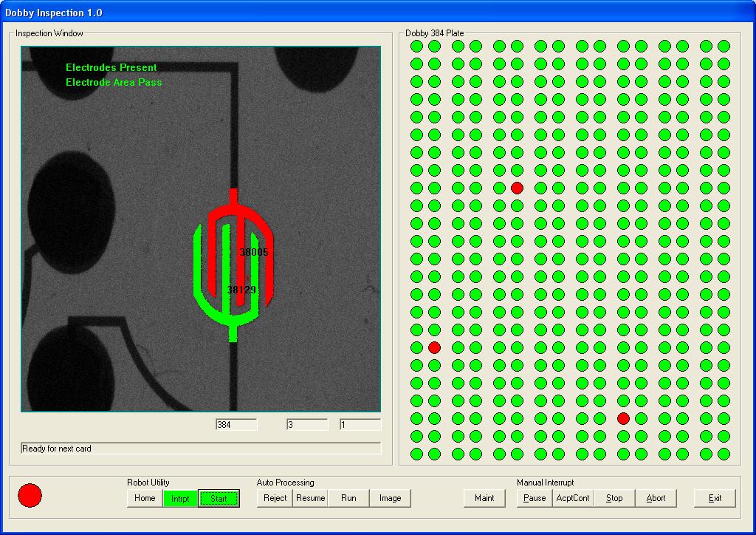Viewport: 756px width, 535px height.
Task: Select the 'Ready for next card' status field
Action: (201, 449)
